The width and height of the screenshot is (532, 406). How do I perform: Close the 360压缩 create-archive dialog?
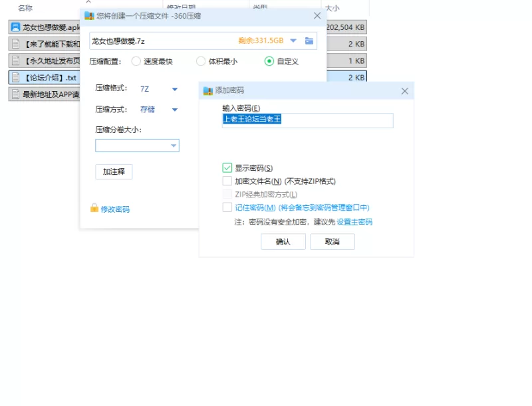click(317, 16)
